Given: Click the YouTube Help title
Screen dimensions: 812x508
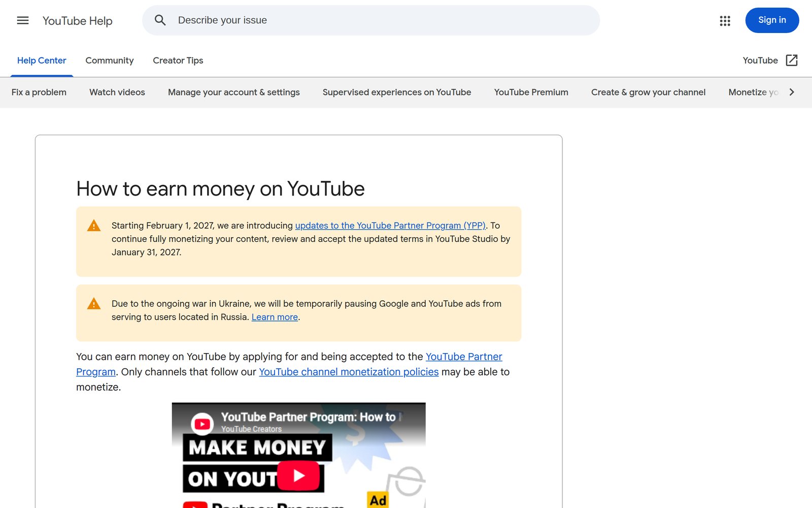Looking at the screenshot, I should point(78,21).
